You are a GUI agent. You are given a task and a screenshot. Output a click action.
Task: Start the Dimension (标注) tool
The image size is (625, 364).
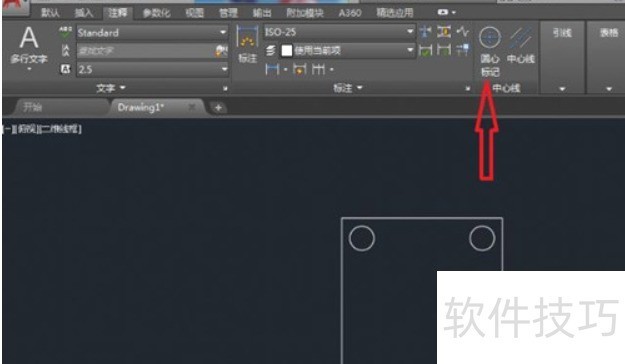pyautogui.click(x=248, y=45)
